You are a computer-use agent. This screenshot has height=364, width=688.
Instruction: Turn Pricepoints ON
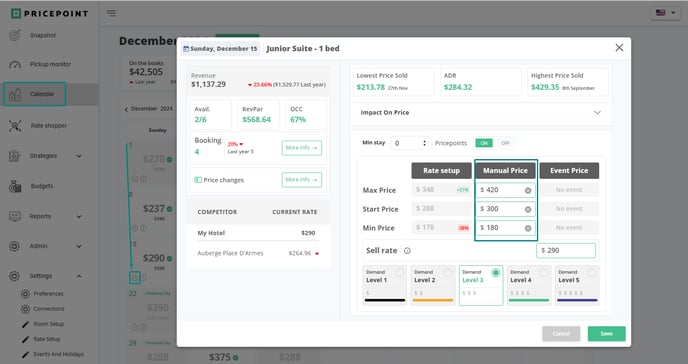tap(484, 143)
